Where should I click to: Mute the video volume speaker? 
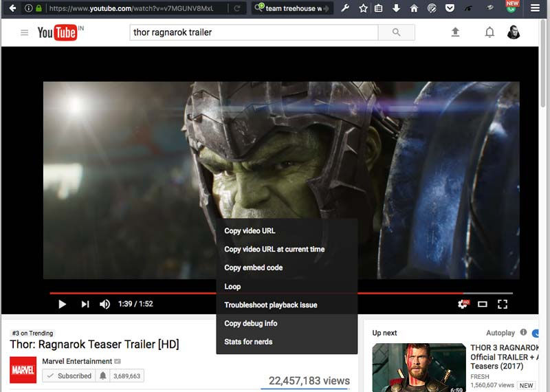coord(104,304)
